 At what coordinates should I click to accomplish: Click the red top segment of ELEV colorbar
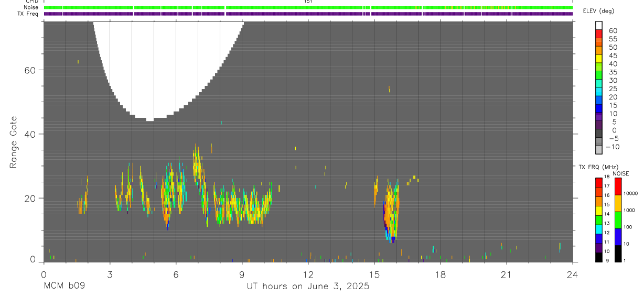tap(599, 34)
